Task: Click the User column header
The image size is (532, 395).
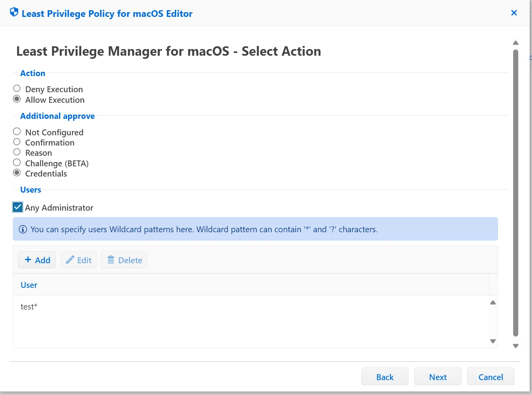Action: coord(29,285)
